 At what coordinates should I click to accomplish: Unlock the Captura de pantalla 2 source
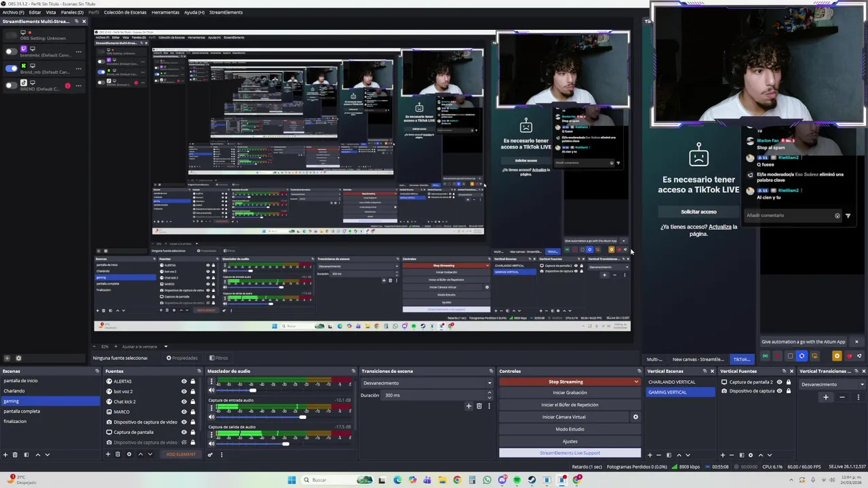[788, 382]
